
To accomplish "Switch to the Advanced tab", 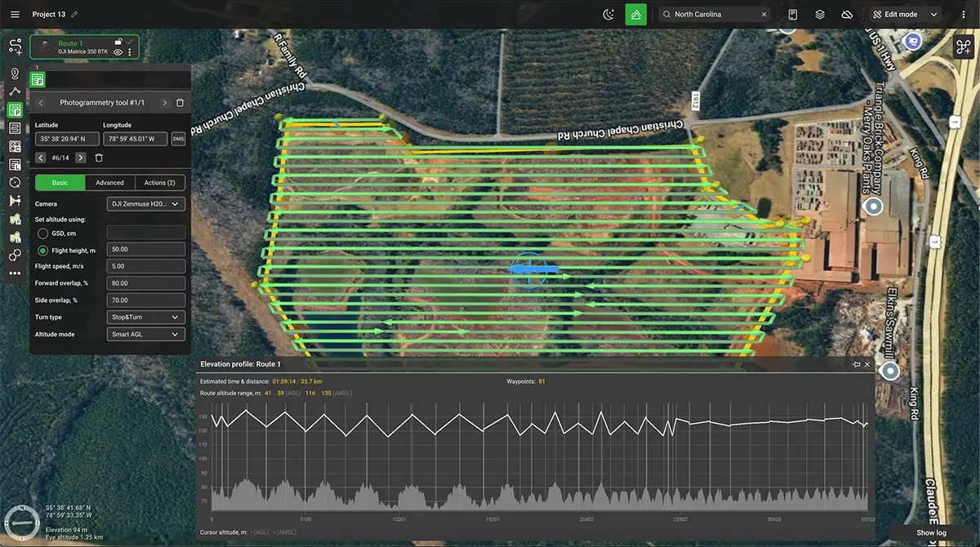I will (x=109, y=182).
